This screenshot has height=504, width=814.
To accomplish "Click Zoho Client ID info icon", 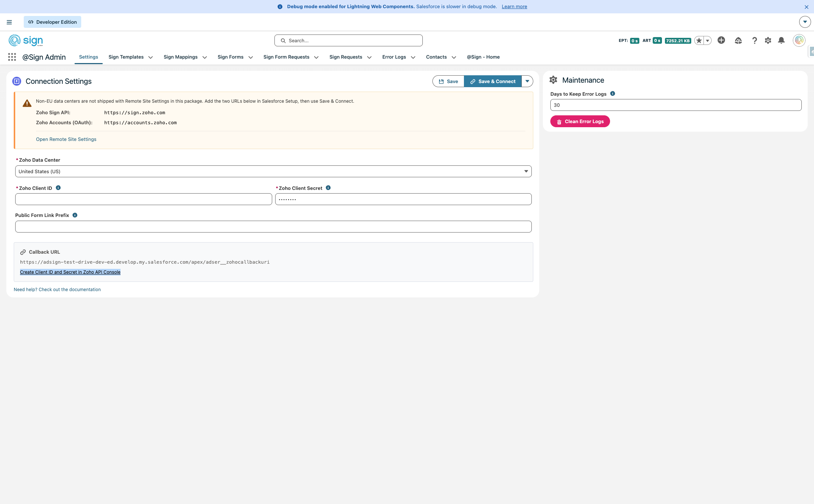I will tap(58, 188).
